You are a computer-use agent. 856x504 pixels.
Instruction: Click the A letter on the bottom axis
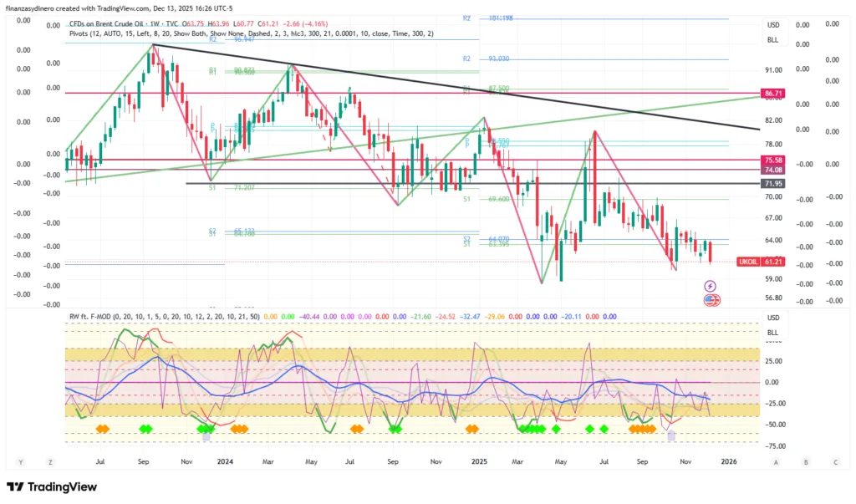(x=777, y=461)
